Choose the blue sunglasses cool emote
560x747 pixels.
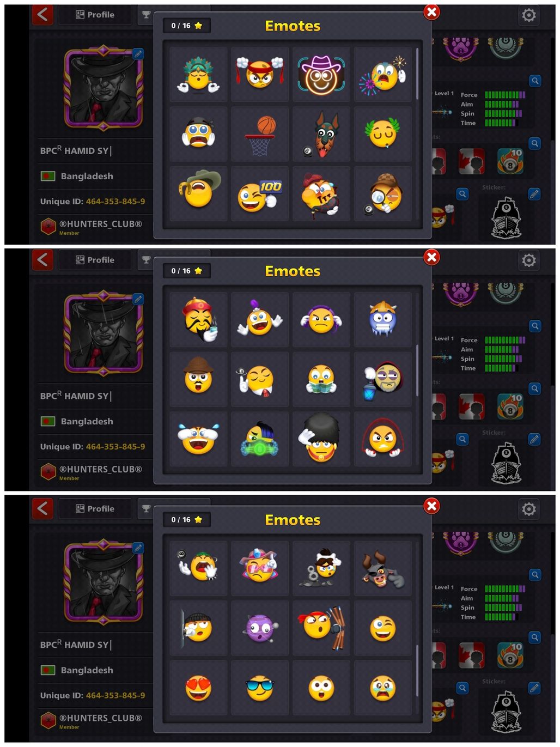(x=260, y=688)
